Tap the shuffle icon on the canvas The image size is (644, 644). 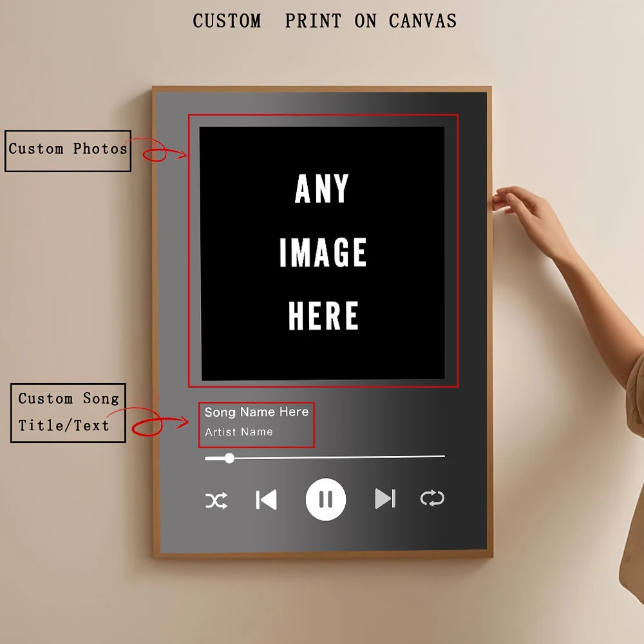[x=216, y=500]
